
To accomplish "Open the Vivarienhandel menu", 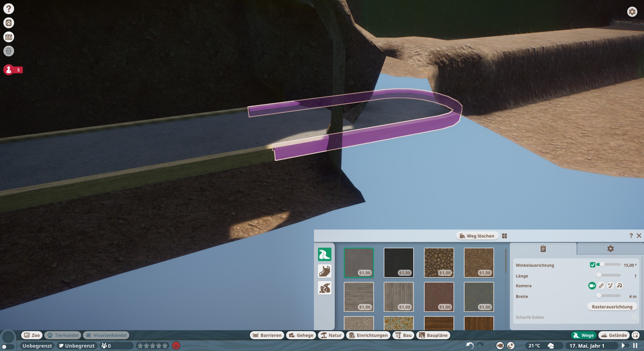I will click(x=106, y=335).
